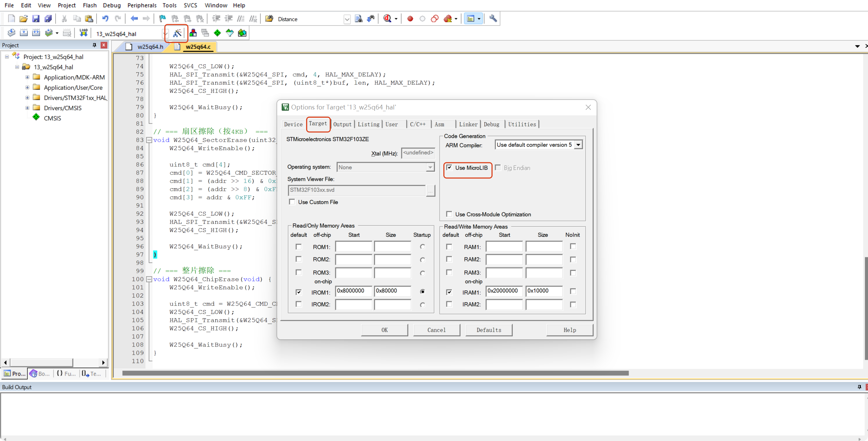Expand the Application/User/Core folder
Image resolution: width=868 pixels, height=441 pixels.
27,88
